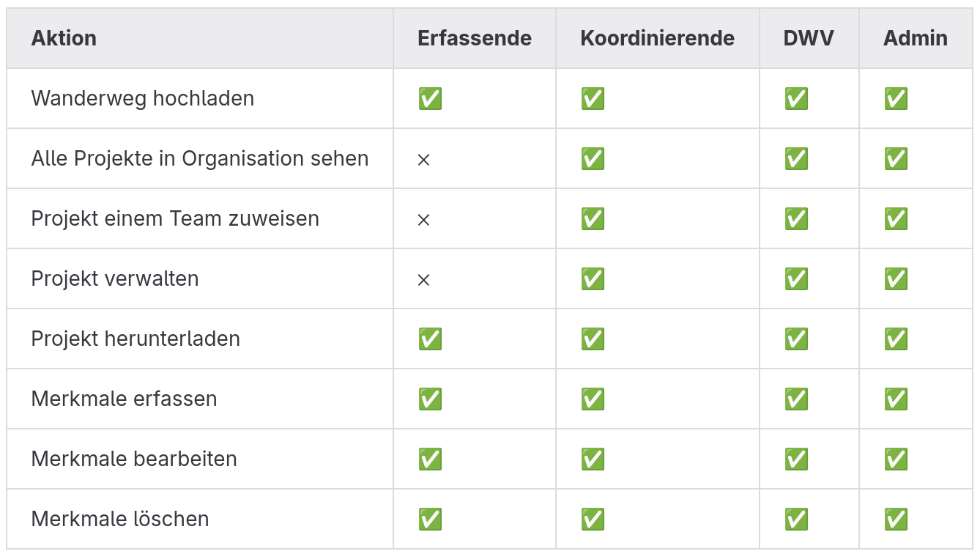Click the Erfassende cross for Alle Projekte sehen
The height and width of the screenshot is (554, 980).
(x=423, y=159)
